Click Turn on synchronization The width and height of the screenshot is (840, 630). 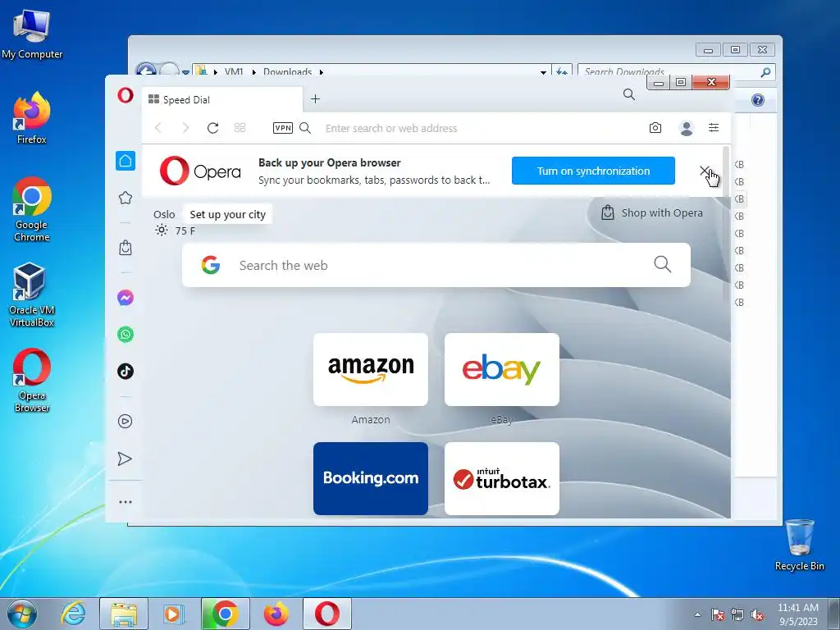pyautogui.click(x=593, y=171)
